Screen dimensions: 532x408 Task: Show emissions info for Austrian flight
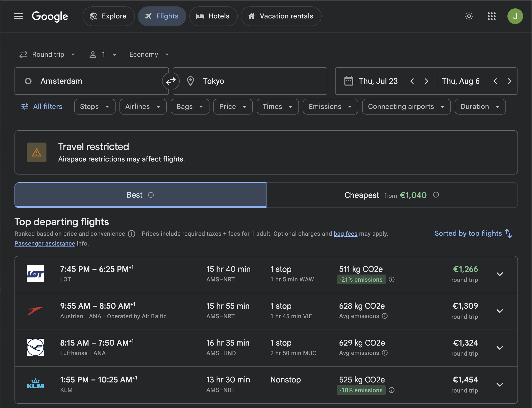pyautogui.click(x=385, y=316)
